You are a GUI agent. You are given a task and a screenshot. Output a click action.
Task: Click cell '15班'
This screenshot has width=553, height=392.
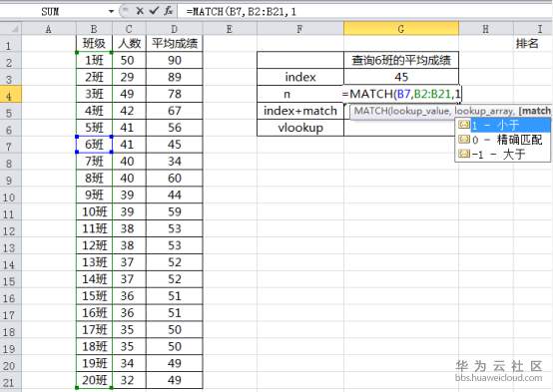[x=94, y=296]
